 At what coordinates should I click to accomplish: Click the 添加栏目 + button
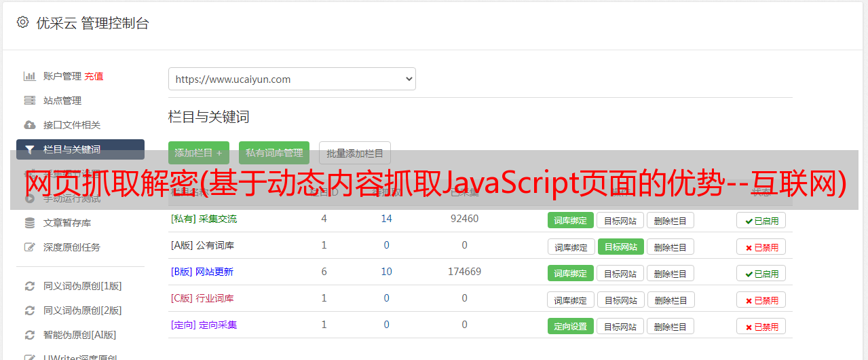(199, 153)
